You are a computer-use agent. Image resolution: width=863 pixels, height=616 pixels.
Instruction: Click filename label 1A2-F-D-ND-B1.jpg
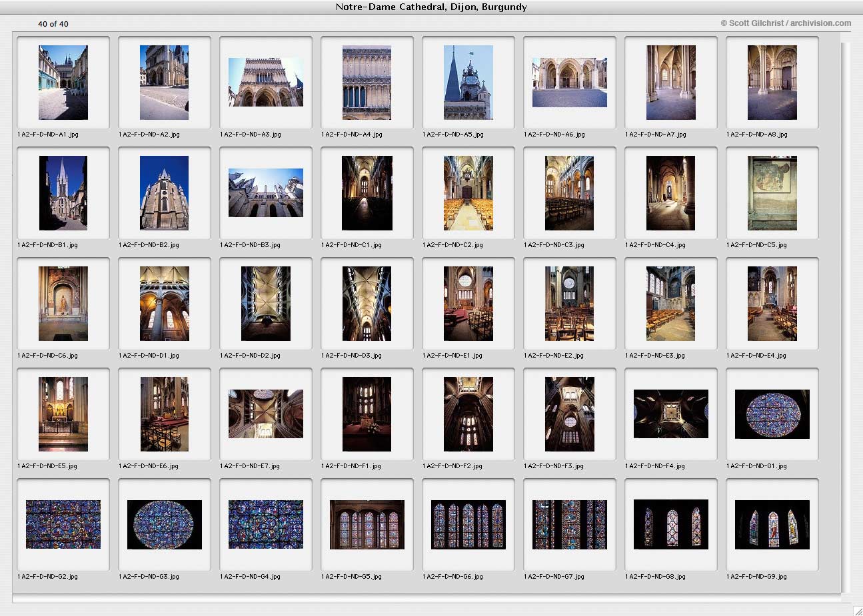[x=47, y=245]
